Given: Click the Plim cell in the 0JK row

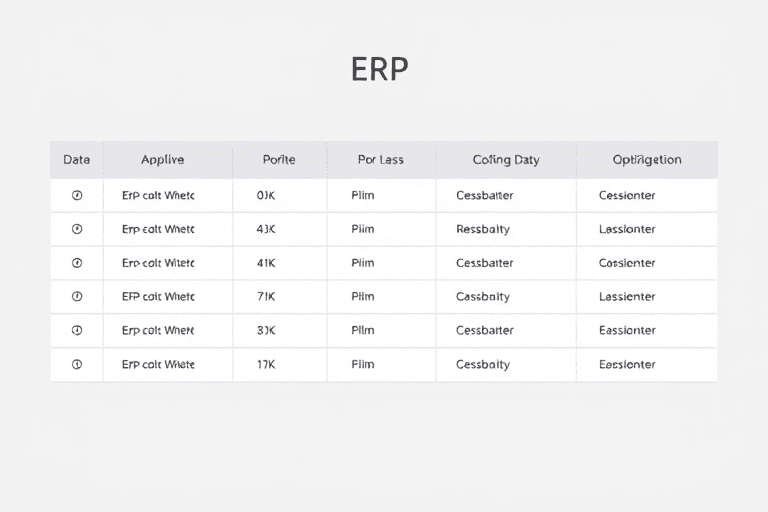Looking at the screenshot, I should 363,196.
